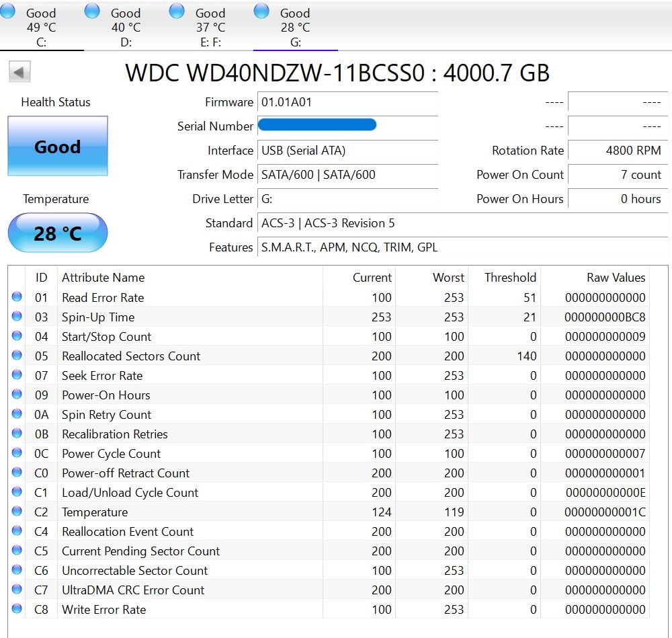Click the drive title WDC WD40NDZW-11BCSS0
Viewport: 672px width, 638px height.
coord(275,73)
